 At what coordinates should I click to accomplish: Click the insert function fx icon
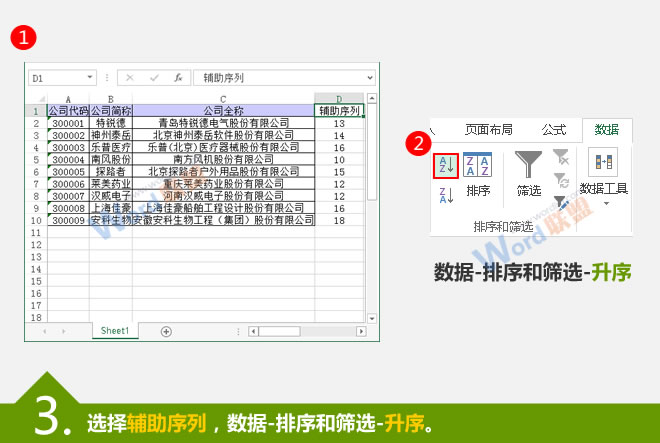(x=178, y=77)
